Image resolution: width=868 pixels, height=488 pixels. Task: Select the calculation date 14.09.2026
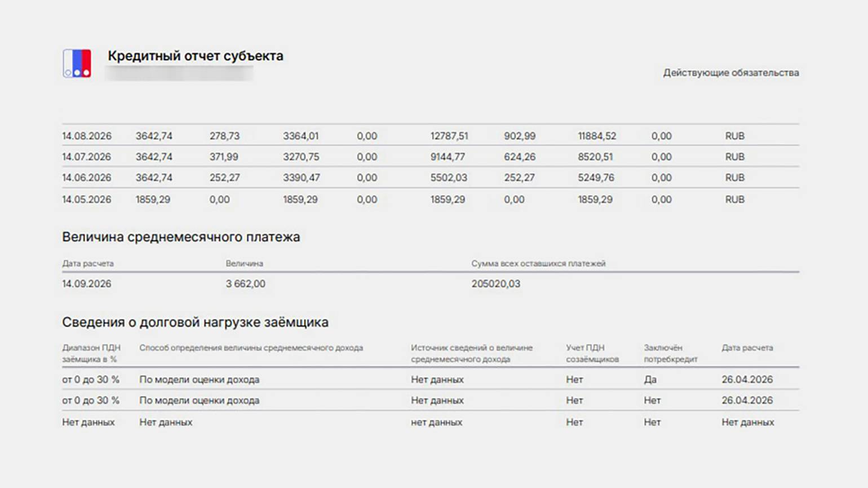click(87, 283)
